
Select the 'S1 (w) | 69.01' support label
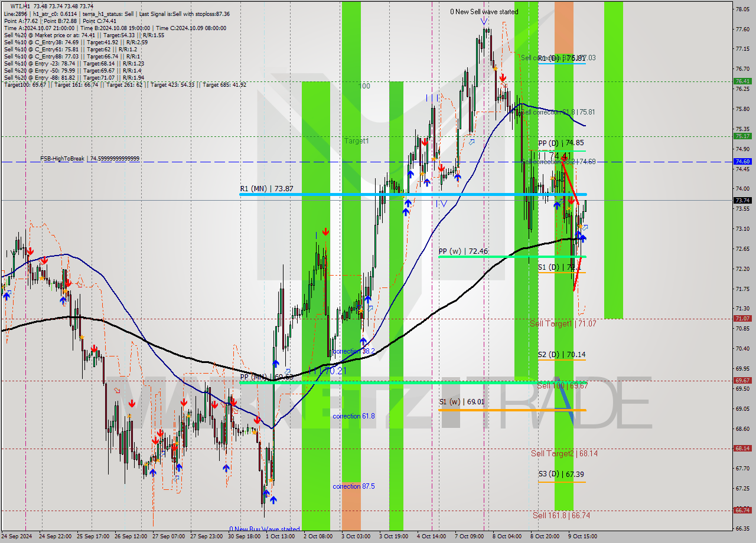click(461, 402)
